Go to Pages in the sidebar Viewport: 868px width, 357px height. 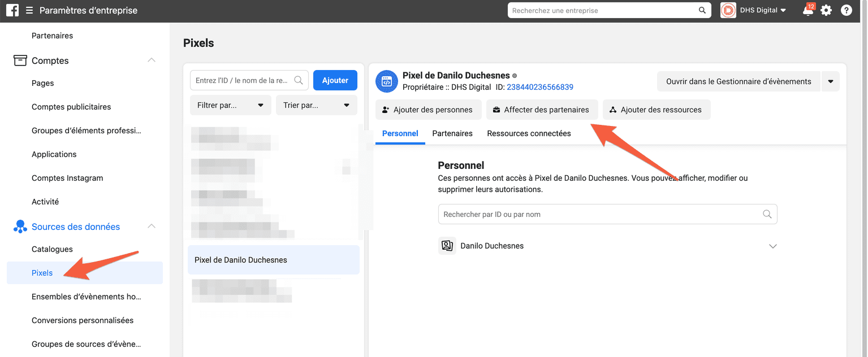click(x=43, y=83)
